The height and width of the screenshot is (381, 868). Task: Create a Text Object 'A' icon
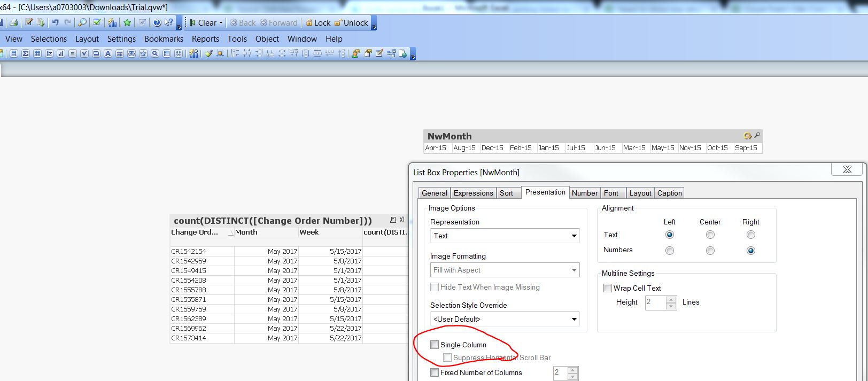[x=108, y=53]
